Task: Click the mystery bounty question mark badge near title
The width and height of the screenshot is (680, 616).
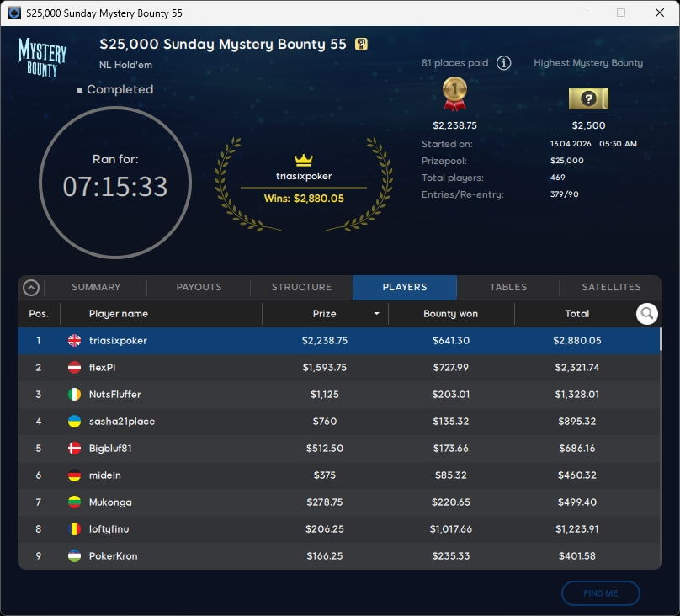Action: 361,45
